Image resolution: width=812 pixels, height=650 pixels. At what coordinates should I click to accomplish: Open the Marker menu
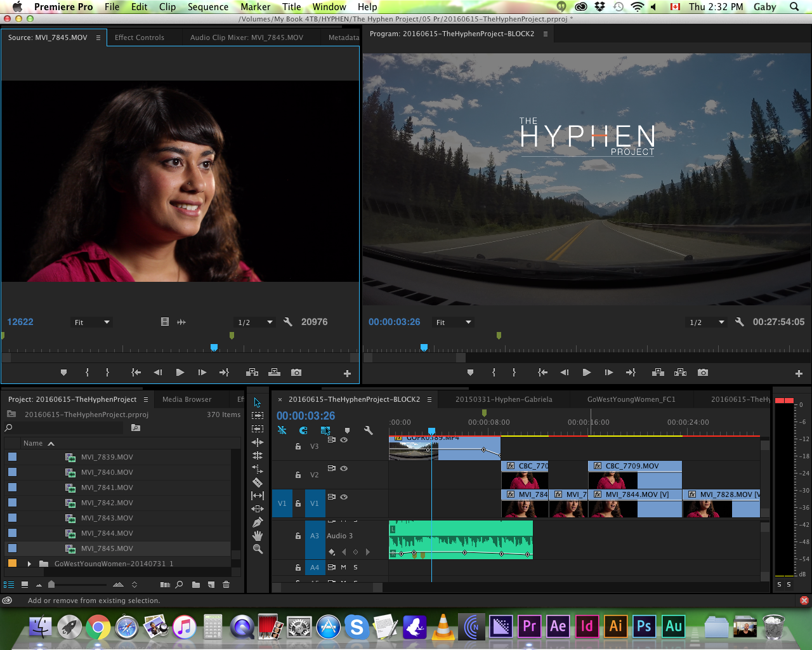tap(255, 6)
